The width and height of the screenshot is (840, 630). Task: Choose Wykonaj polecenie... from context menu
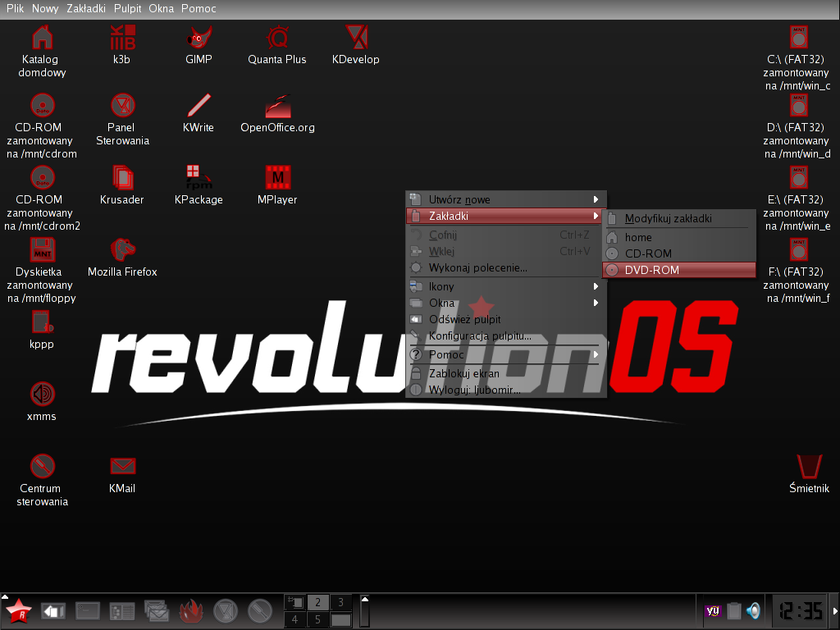(505, 268)
